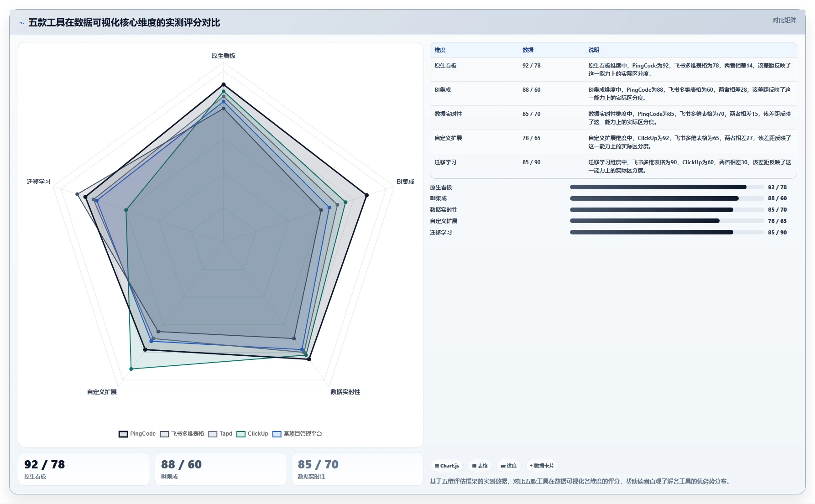Click the 数据 column header
Screen dimensions: 815x504
(x=528, y=50)
